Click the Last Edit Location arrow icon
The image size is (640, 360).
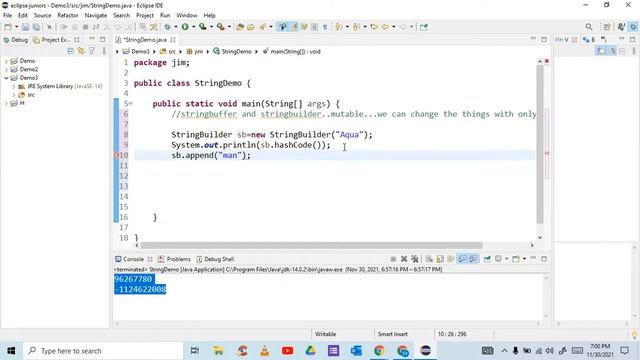coord(374,27)
